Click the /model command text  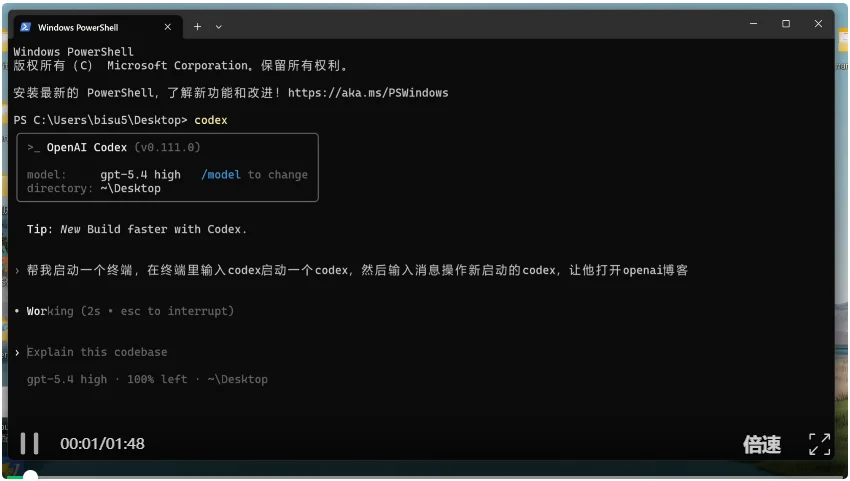[220, 174]
